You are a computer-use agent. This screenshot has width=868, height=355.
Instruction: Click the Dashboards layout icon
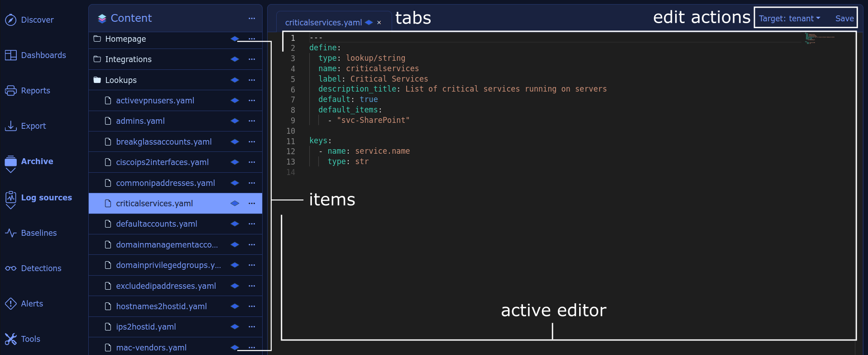pos(10,55)
